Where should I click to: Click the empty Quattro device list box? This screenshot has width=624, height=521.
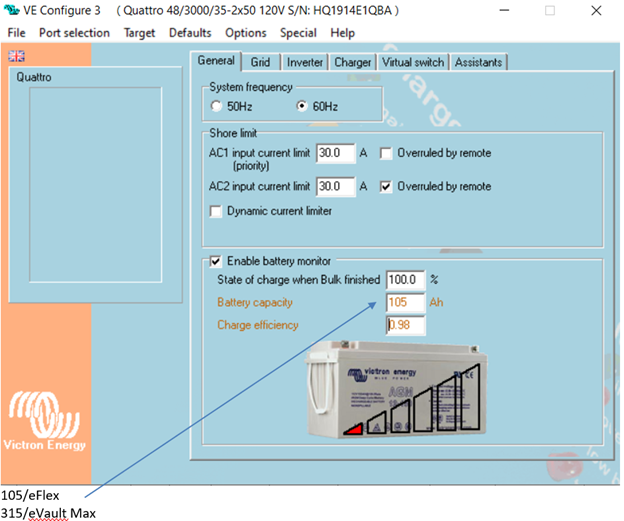coord(96,185)
